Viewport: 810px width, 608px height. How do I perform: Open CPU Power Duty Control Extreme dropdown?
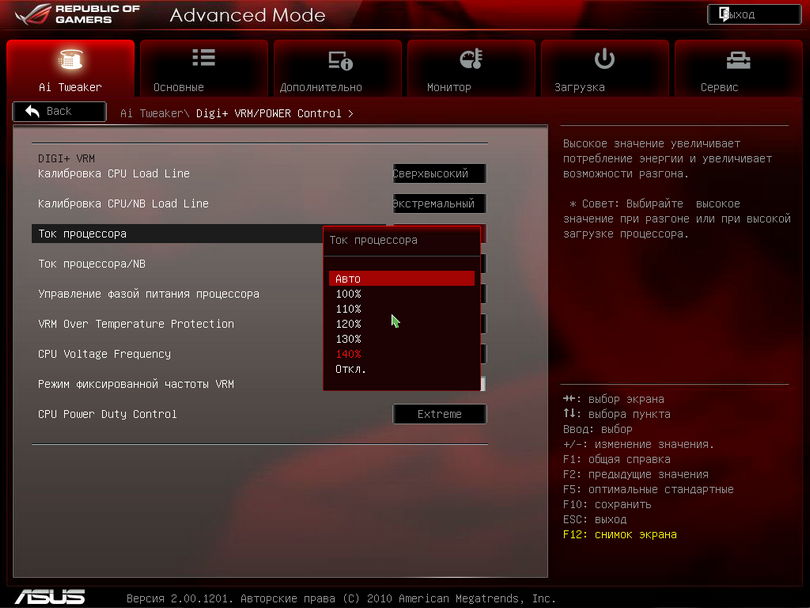pos(439,414)
